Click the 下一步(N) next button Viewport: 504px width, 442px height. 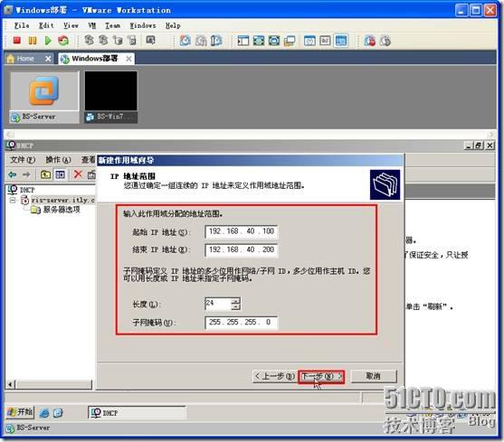tap(321, 376)
